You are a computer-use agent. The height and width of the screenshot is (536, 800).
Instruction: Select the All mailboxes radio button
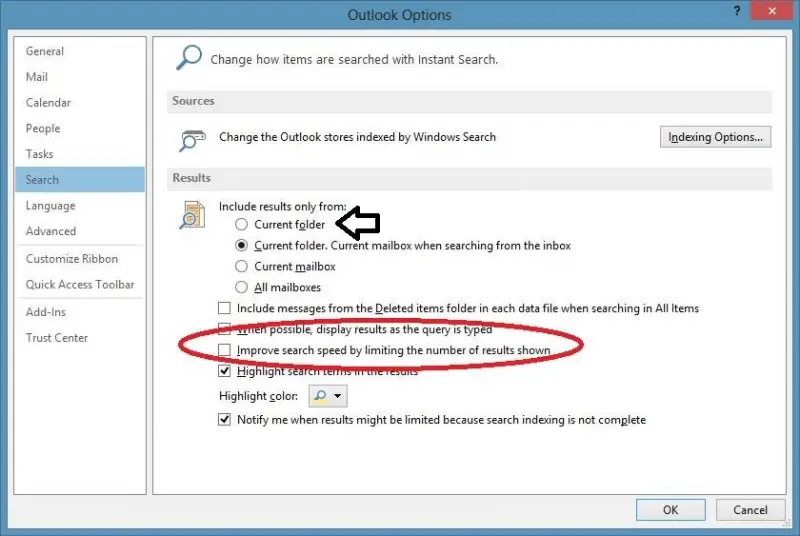tap(241, 287)
